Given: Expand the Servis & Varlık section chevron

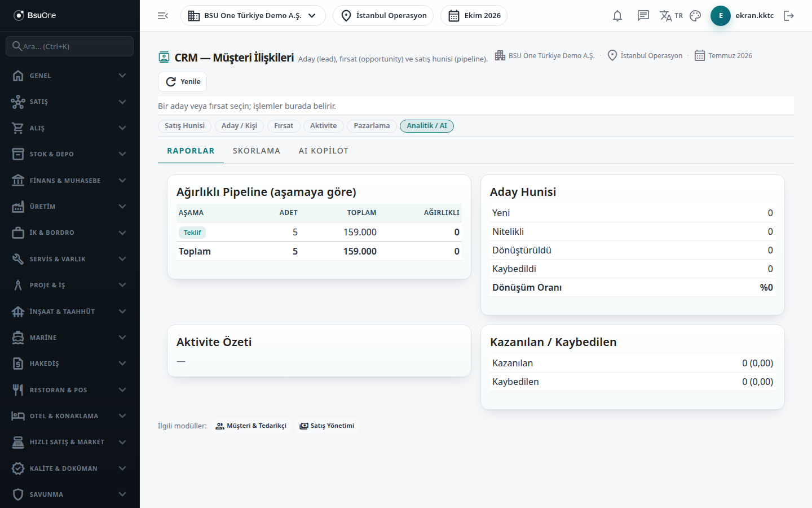Looking at the screenshot, I should coord(122,259).
